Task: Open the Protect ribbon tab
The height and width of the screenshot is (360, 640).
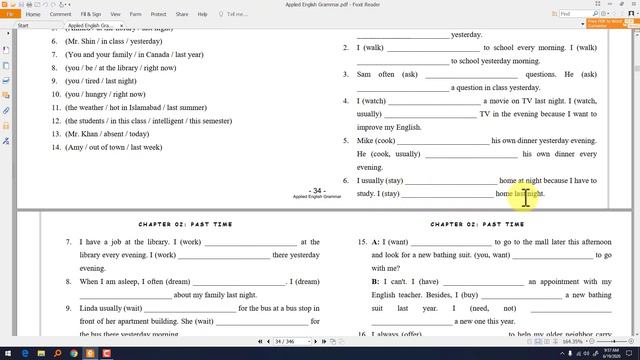Action: click(158, 14)
